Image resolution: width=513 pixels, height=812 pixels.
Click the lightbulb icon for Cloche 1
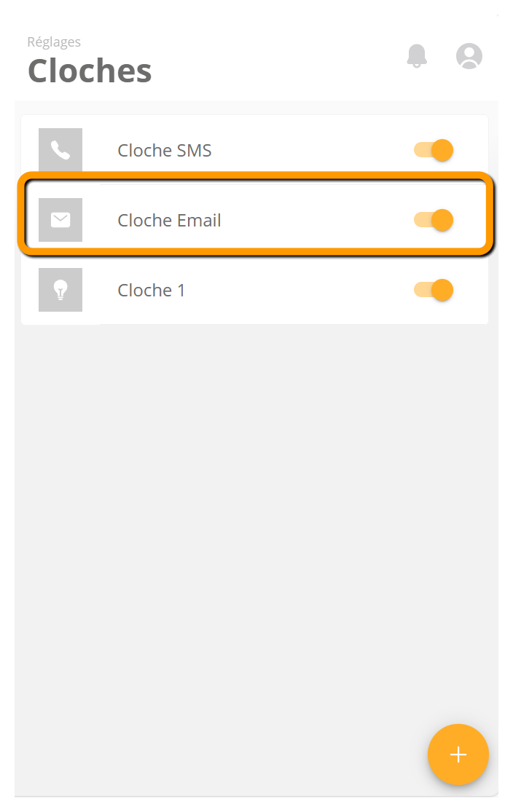click(60, 290)
